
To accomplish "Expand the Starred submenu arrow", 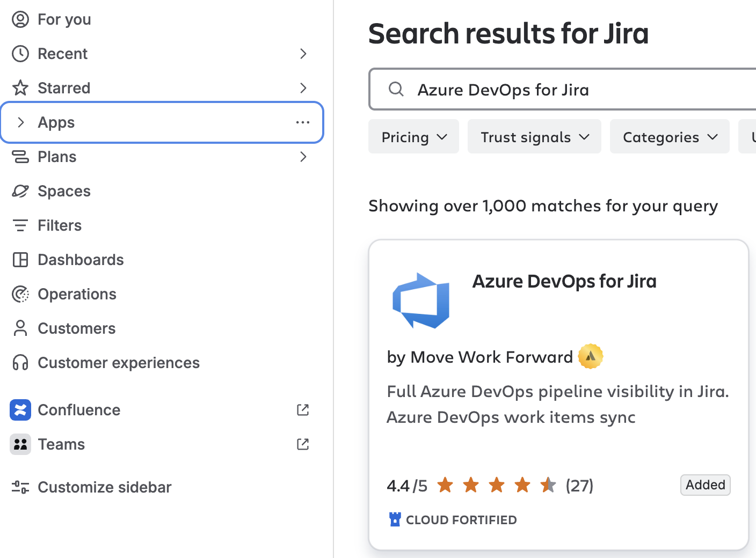I will (303, 88).
